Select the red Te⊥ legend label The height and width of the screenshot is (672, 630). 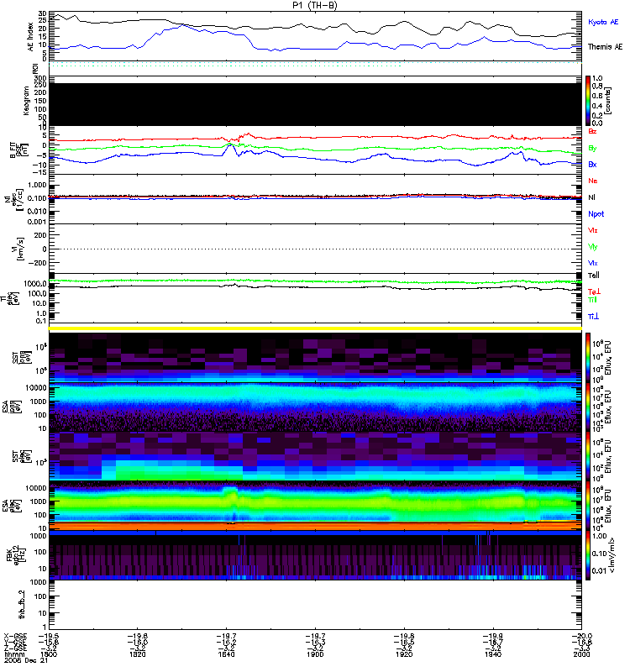coord(594,291)
